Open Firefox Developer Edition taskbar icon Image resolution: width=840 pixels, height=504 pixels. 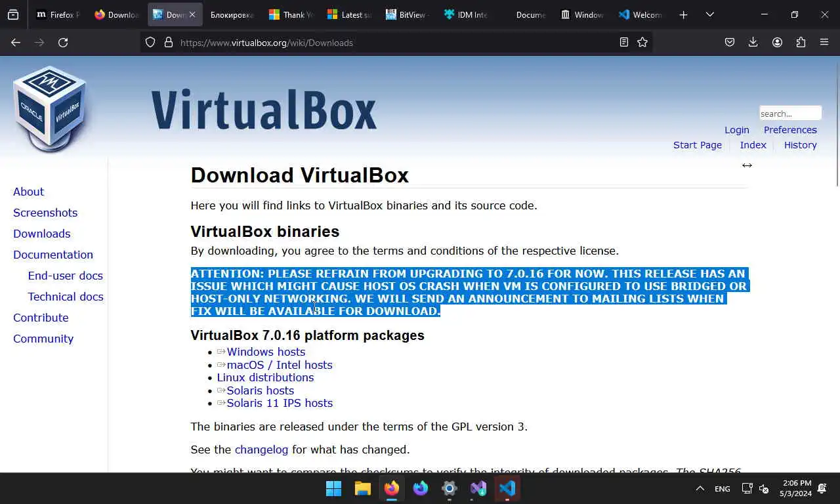(421, 488)
